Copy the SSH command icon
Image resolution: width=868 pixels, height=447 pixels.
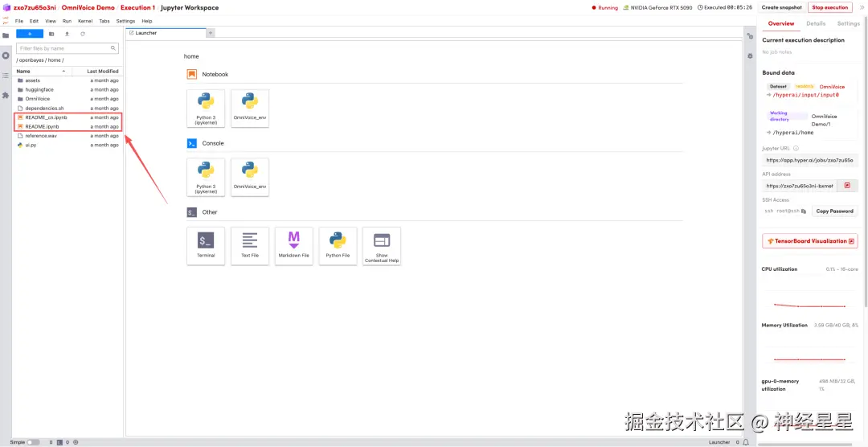803,211
